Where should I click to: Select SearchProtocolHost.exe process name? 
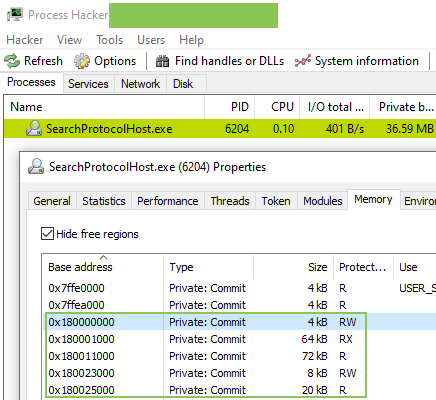click(109, 129)
